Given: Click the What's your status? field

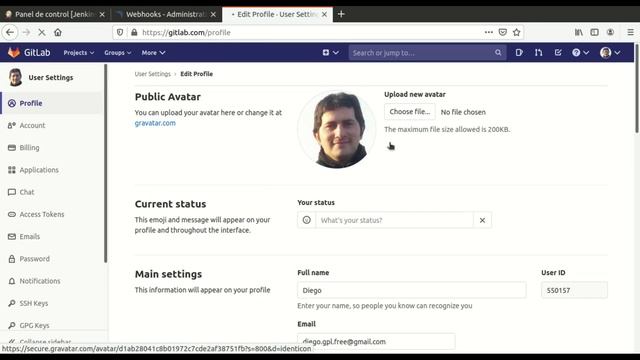Looking at the screenshot, I should point(394,220).
